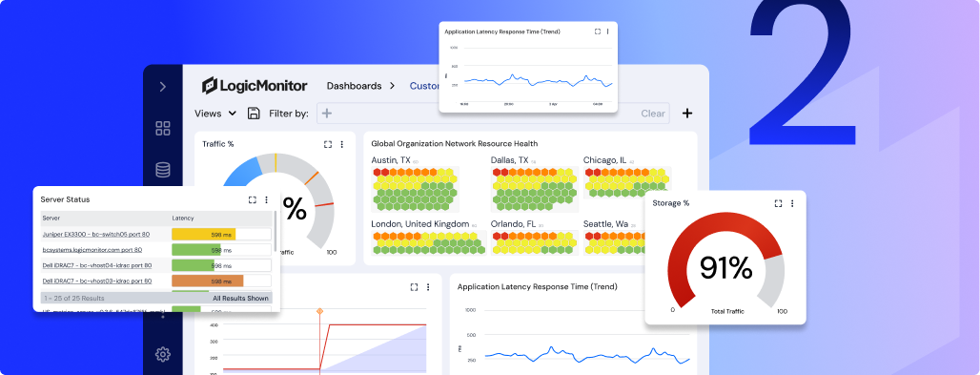Open the bcsystems.logicmonitor.com port 80 link
The image size is (980, 375).
[92, 250]
